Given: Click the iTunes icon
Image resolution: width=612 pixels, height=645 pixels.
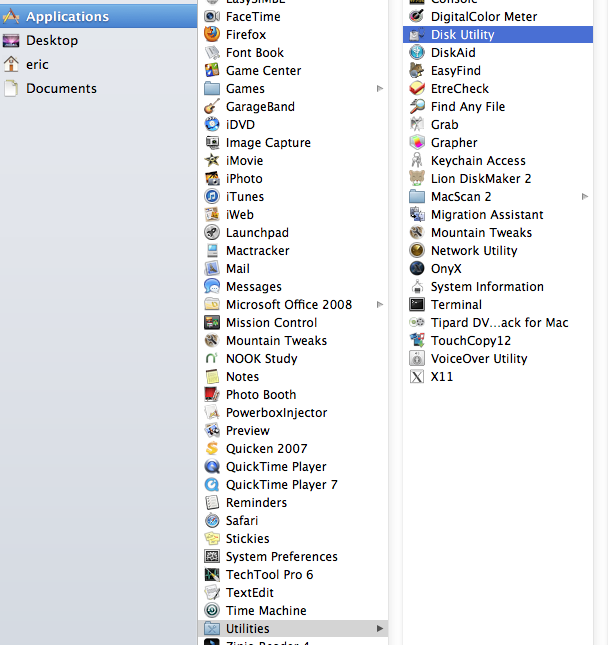Looking at the screenshot, I should 212,197.
